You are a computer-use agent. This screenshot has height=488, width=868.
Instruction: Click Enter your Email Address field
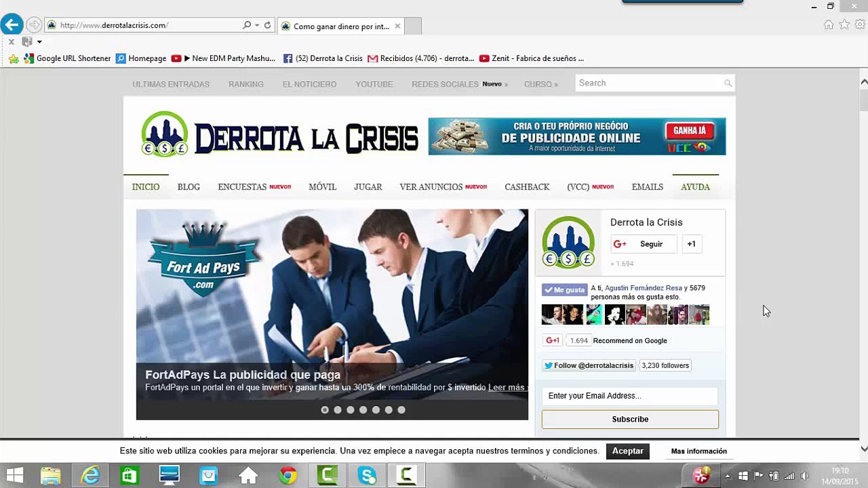(630, 396)
